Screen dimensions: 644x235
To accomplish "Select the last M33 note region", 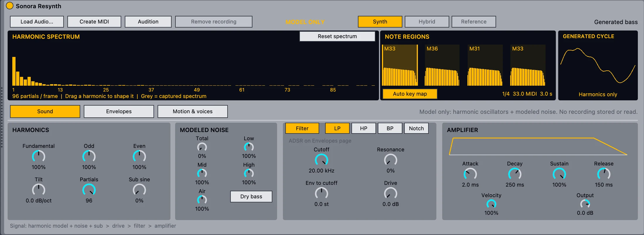I will pyautogui.click(x=528, y=65).
